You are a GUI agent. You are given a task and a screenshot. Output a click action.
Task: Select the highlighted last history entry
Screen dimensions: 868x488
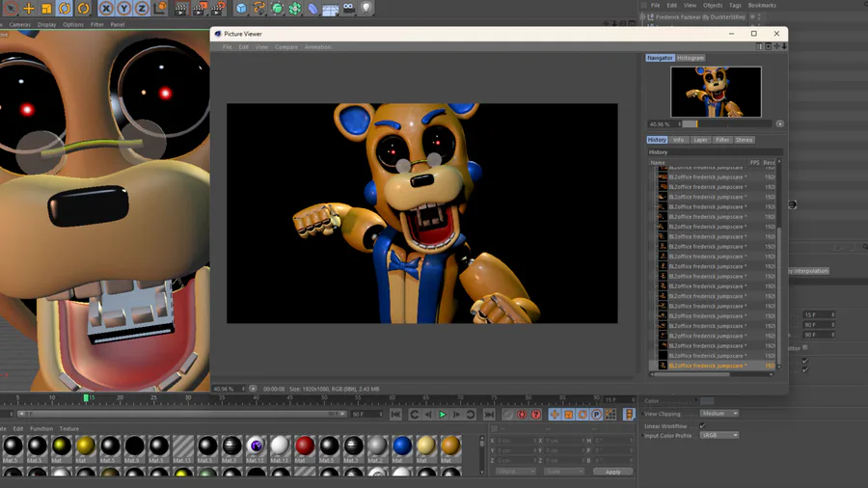pos(712,366)
